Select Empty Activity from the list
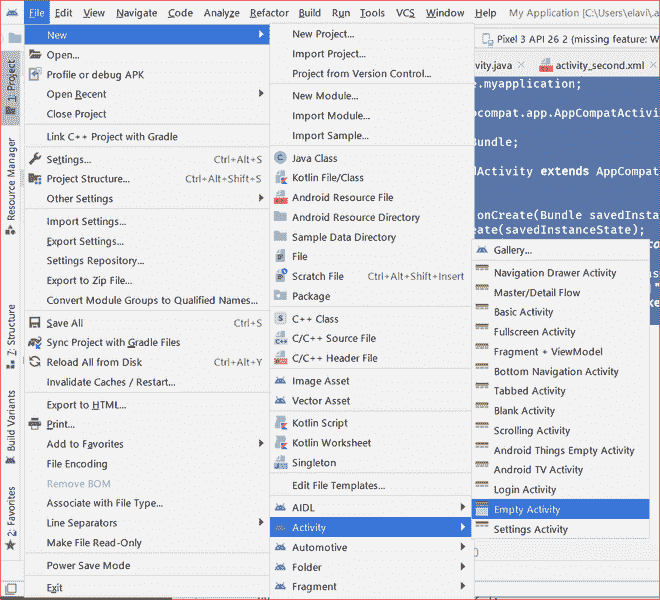The image size is (660, 600). [x=527, y=509]
